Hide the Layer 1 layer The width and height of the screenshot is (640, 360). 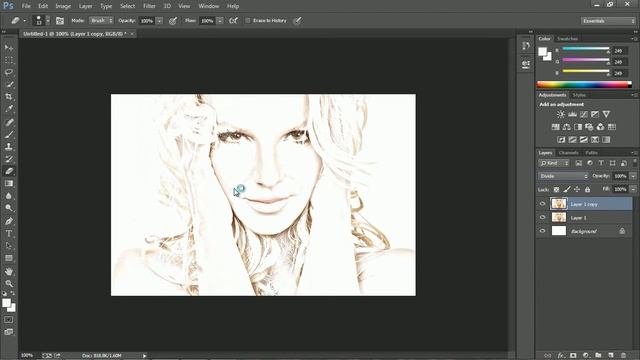point(542,218)
